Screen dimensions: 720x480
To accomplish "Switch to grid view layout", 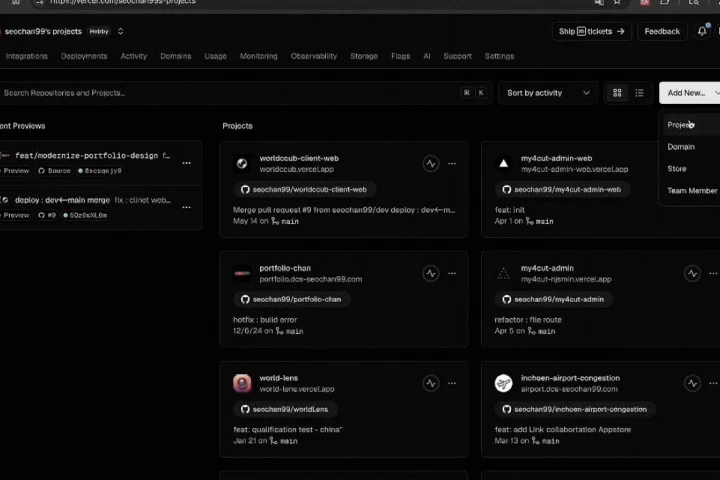I will pyautogui.click(x=617, y=93).
